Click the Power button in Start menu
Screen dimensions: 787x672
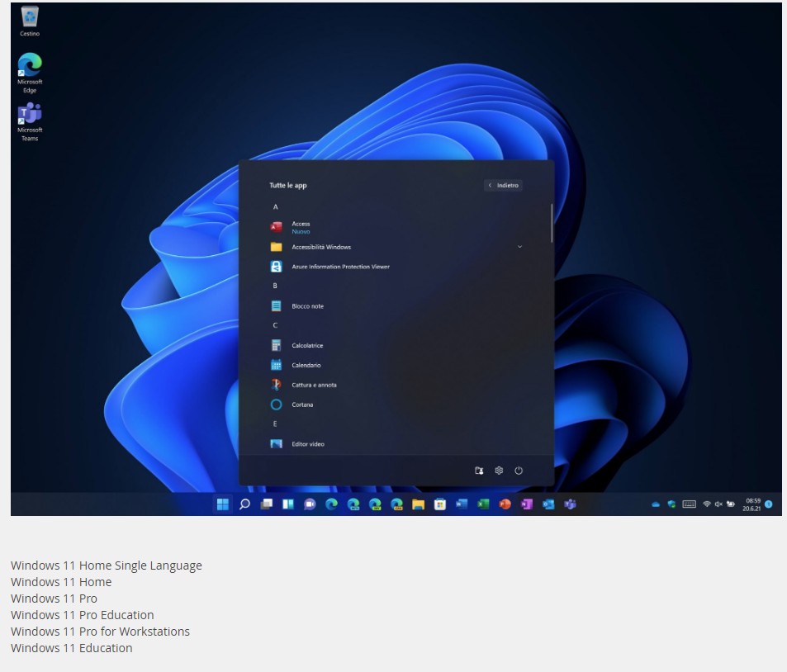519,471
